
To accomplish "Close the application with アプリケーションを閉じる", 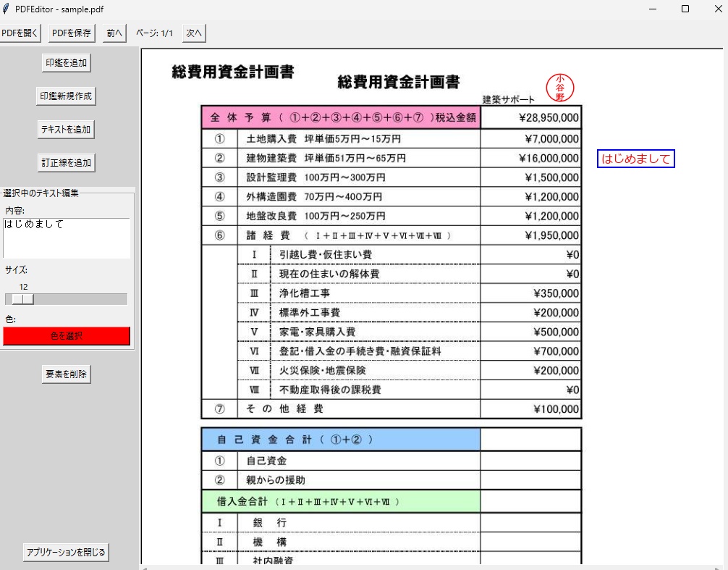I will [x=65, y=552].
